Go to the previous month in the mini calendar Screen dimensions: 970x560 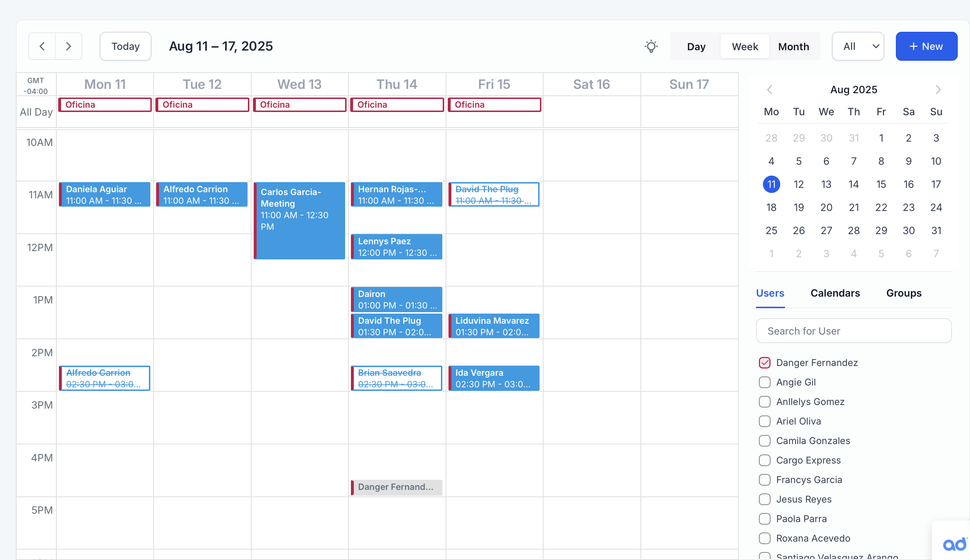(770, 90)
